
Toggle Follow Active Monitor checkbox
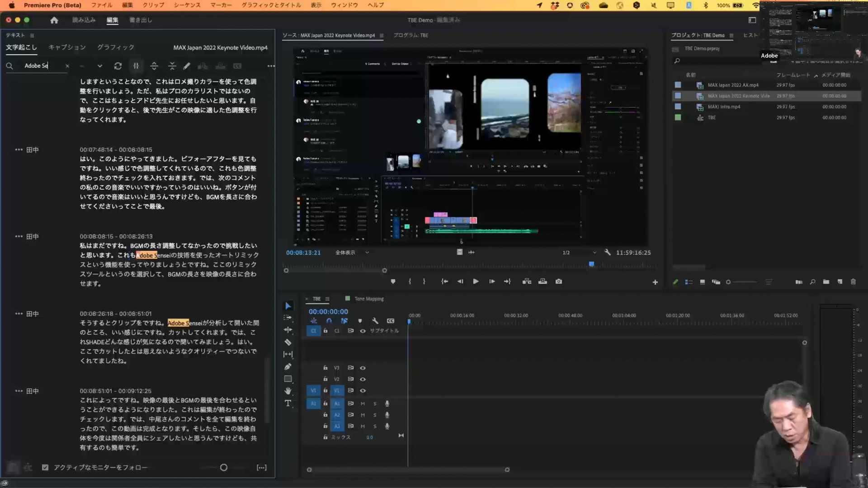[x=45, y=468]
